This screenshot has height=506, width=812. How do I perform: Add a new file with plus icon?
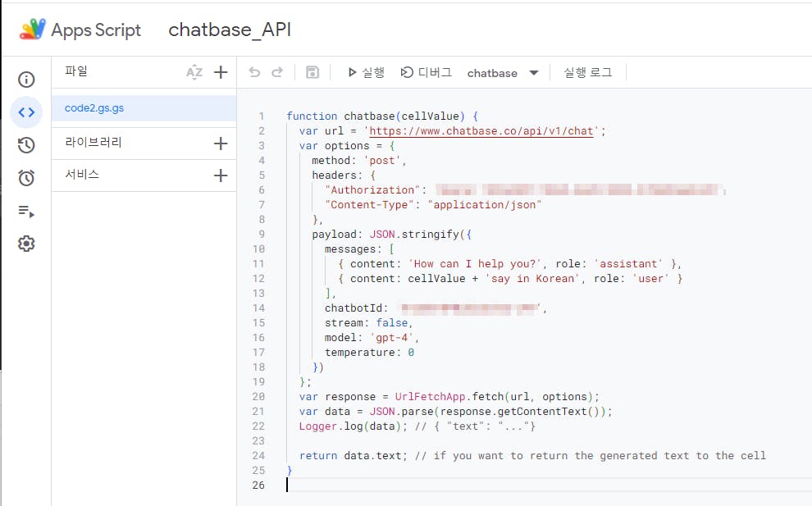point(221,72)
